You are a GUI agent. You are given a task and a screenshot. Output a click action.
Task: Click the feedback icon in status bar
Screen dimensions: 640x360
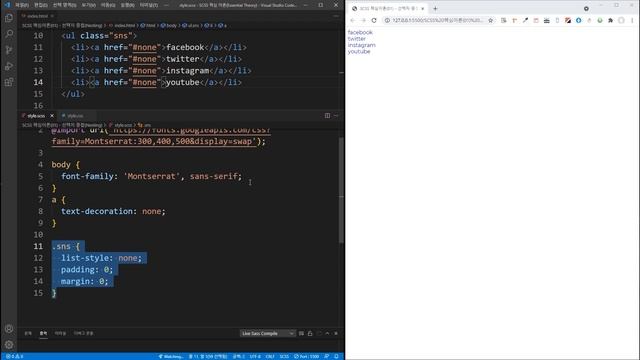tap(327, 356)
